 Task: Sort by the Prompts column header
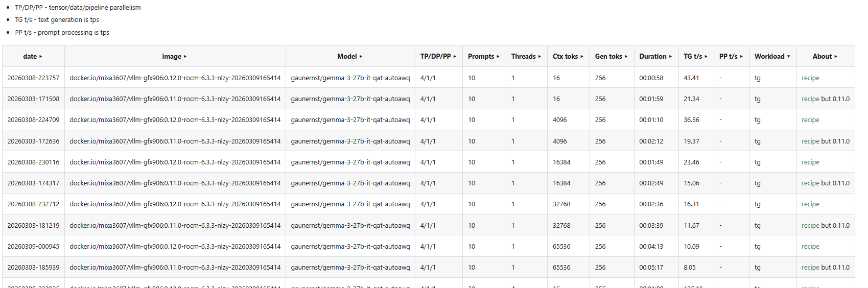coord(484,56)
